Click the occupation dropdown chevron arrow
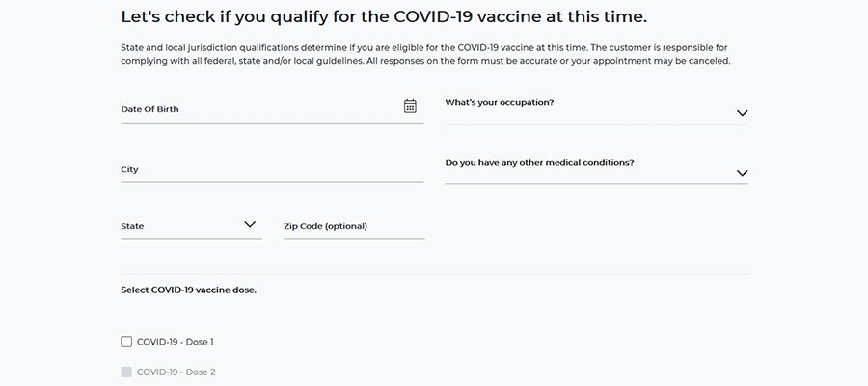The width and height of the screenshot is (868, 386). click(742, 113)
